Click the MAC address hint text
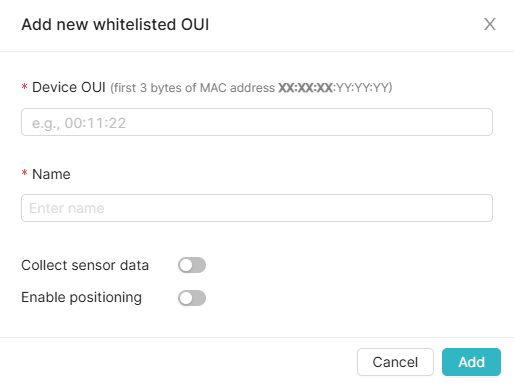 click(x=251, y=88)
